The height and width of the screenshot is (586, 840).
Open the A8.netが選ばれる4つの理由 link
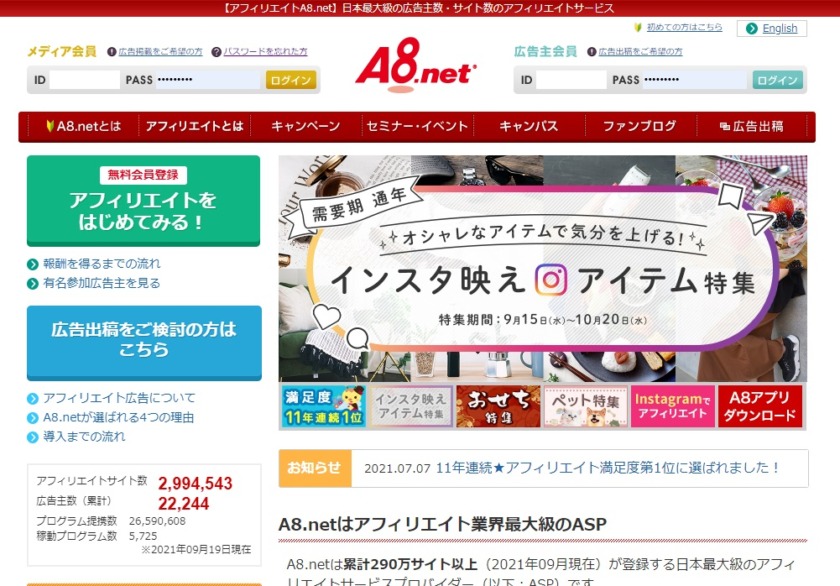[118, 417]
